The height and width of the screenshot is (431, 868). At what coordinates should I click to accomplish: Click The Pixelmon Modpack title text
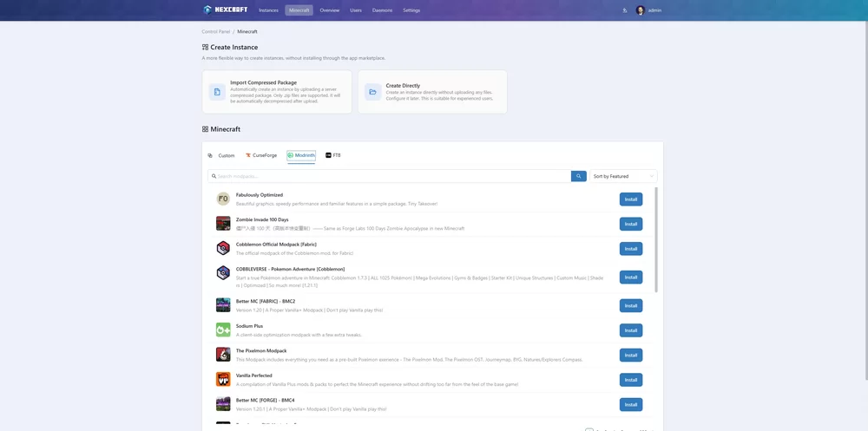(x=261, y=350)
